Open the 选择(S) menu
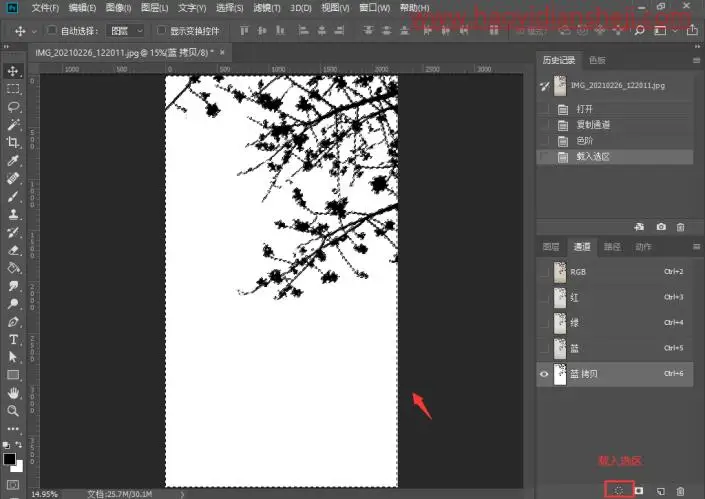Viewport: 705px width, 499px height. pos(229,8)
